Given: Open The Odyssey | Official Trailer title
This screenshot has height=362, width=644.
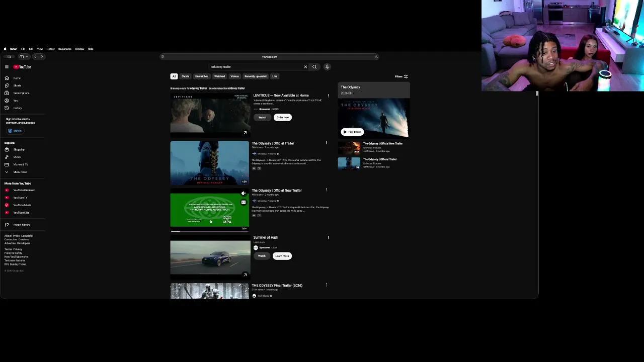Looking at the screenshot, I should click(x=273, y=143).
